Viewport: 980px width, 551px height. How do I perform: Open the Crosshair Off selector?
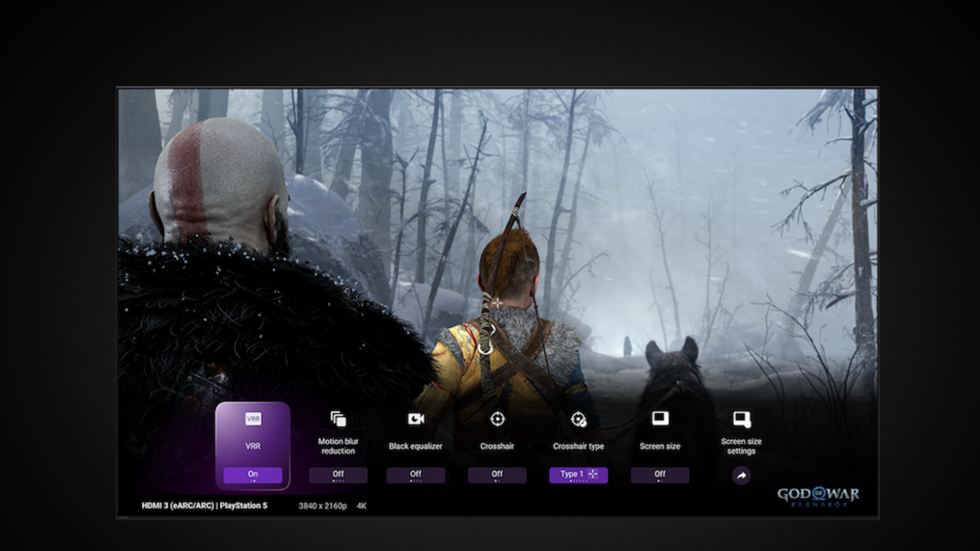pos(497,475)
